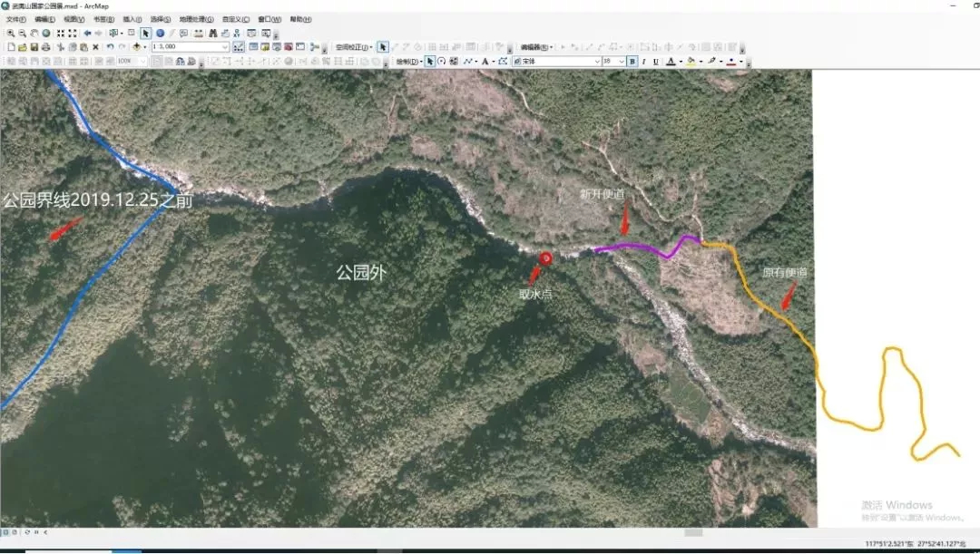The height and width of the screenshot is (554, 980).
Task: Click the Print icon
Action: (45, 47)
